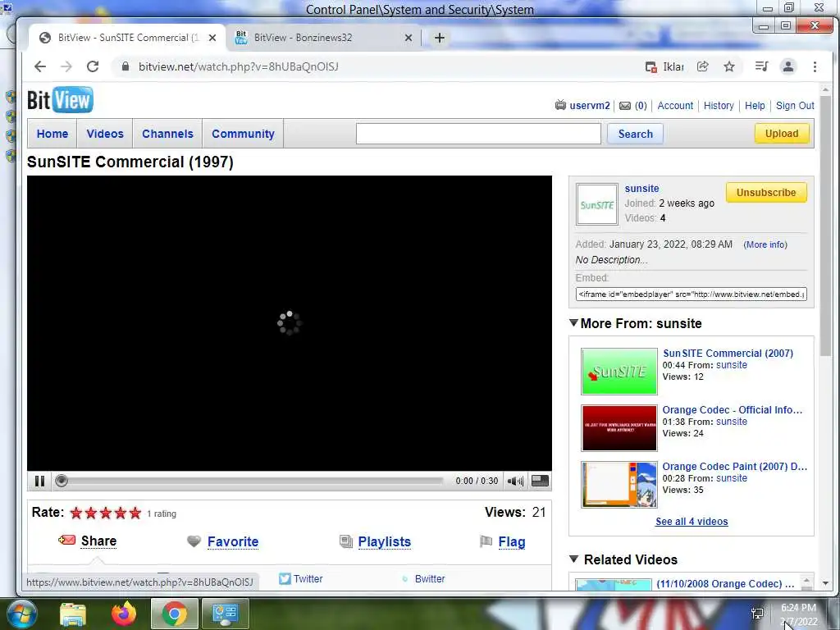This screenshot has height=630, width=840.
Task: Go to the Home navigation tab
Action: (52, 134)
